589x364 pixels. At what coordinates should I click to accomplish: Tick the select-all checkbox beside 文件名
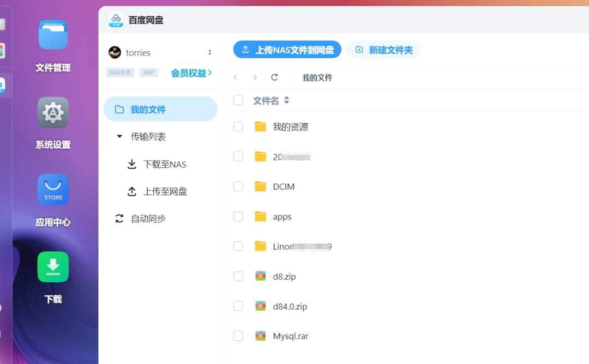pos(238,100)
